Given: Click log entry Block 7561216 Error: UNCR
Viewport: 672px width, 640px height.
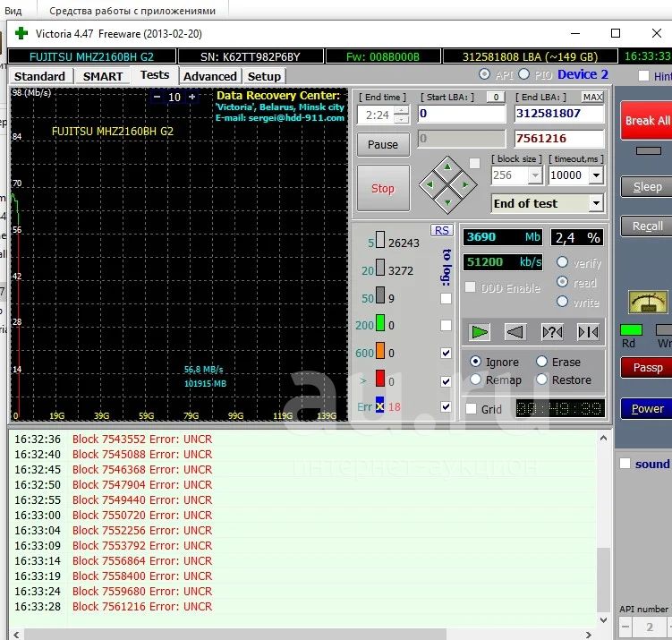Looking at the screenshot, I should click(x=142, y=607).
